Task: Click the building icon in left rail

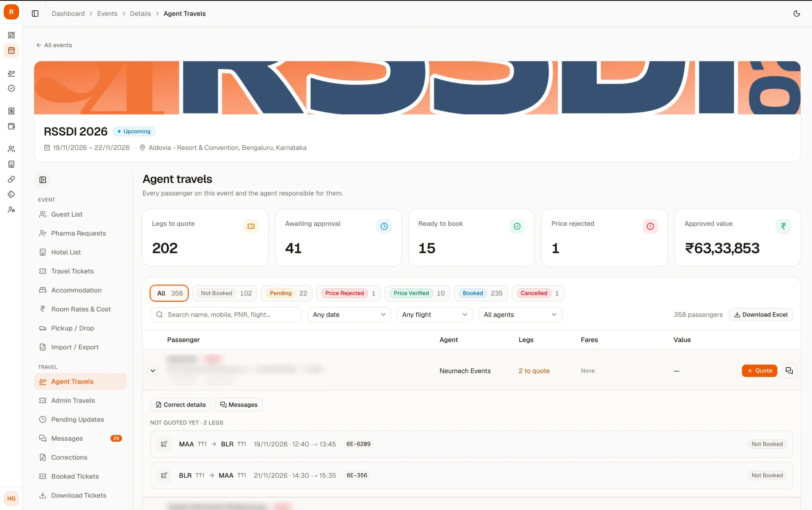Action: [x=11, y=164]
